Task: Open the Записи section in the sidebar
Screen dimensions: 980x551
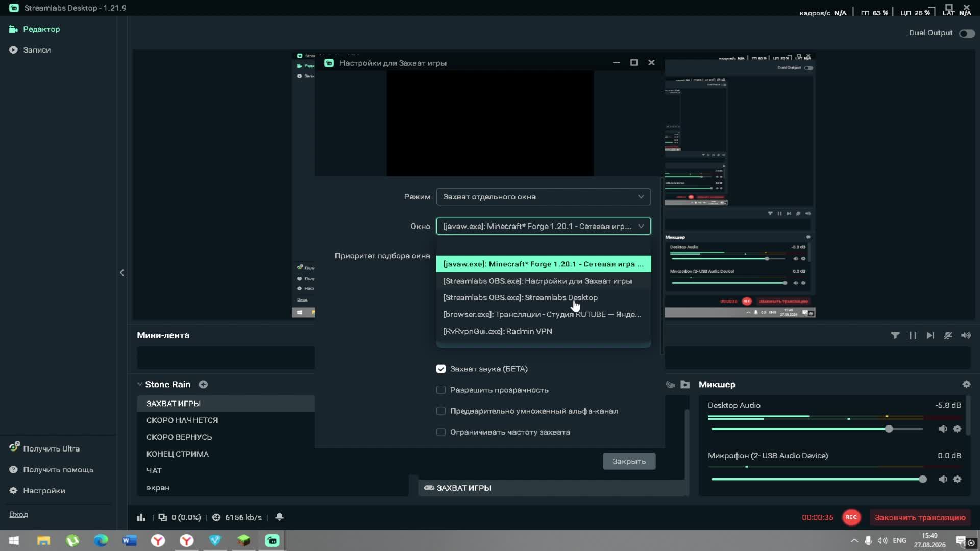Action: [x=30, y=50]
